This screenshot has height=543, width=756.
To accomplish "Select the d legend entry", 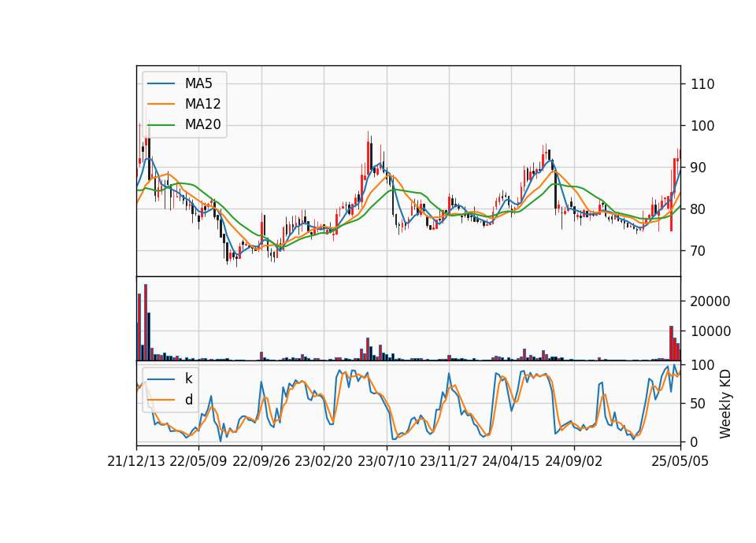I will pyautogui.click(x=188, y=400).
